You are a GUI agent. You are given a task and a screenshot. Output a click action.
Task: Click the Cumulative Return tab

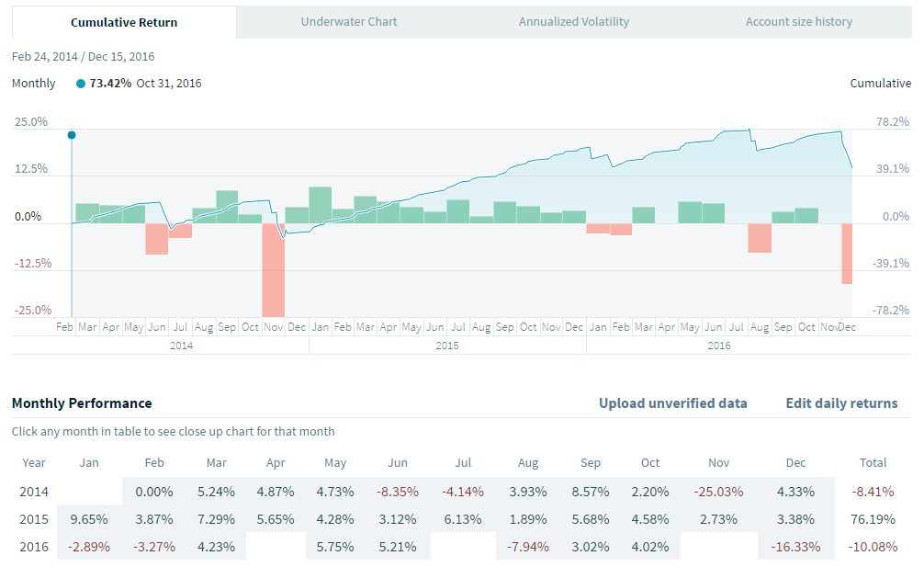[x=124, y=22]
